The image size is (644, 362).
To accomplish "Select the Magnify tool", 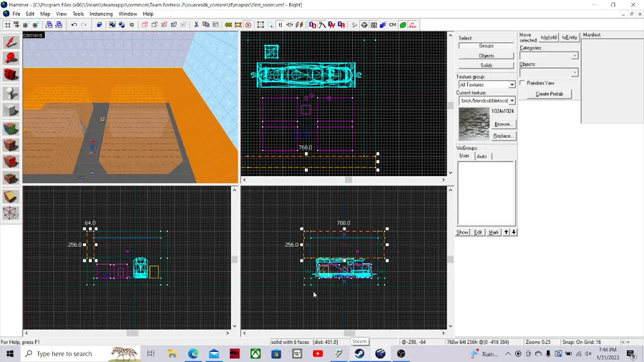I will point(11,58).
